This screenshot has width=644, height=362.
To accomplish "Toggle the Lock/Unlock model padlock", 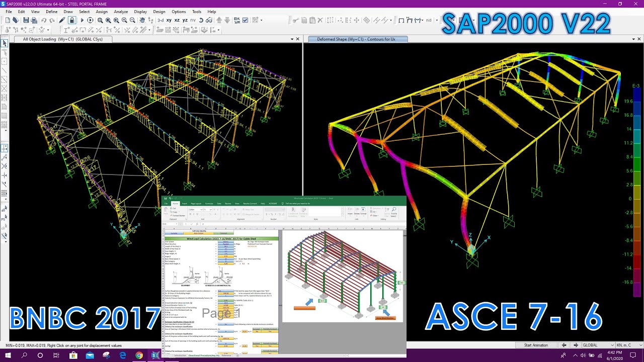I will coord(72,20).
